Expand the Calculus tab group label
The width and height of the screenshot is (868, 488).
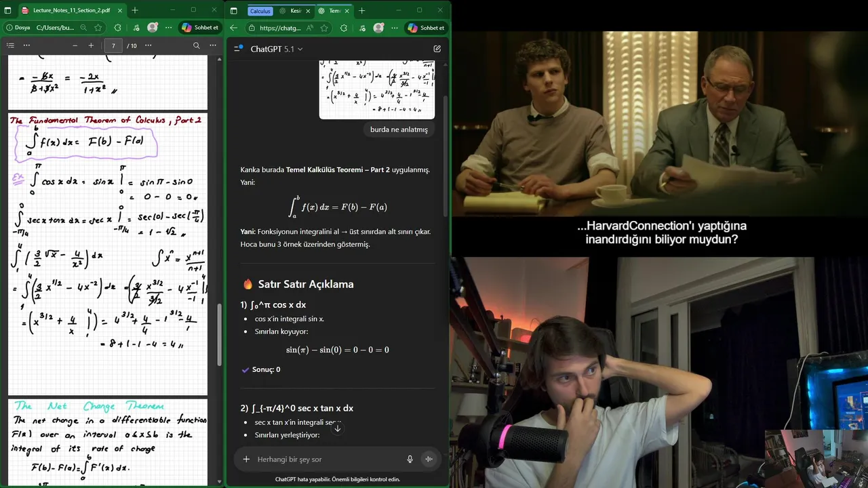(x=260, y=11)
